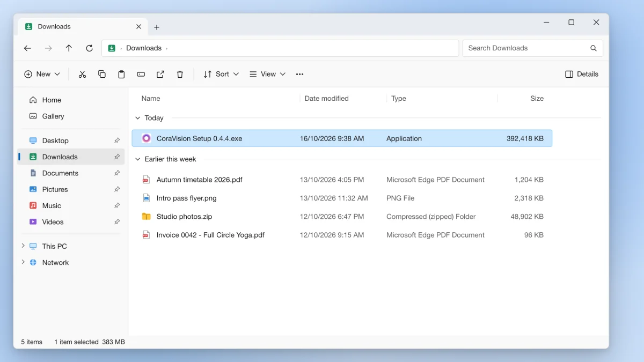Select Invoice 0042 - Full Circle Yoga.pdf
The width and height of the screenshot is (644, 362).
(342, 235)
